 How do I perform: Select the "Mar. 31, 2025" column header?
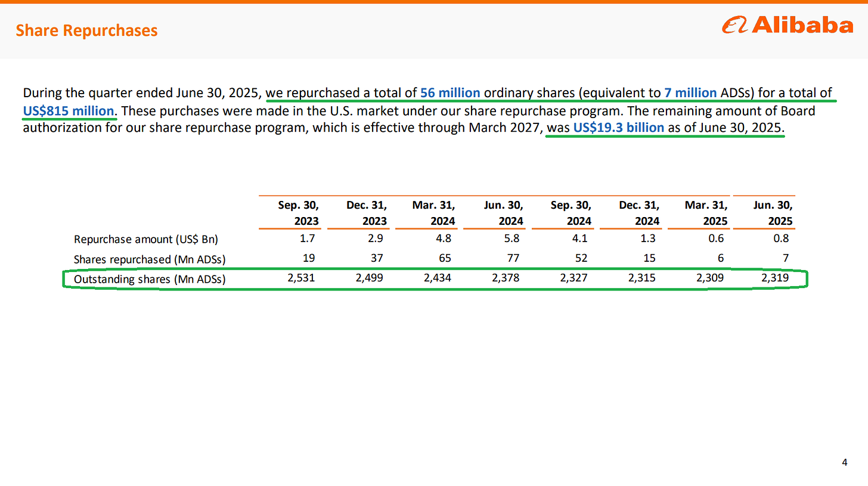click(x=706, y=213)
